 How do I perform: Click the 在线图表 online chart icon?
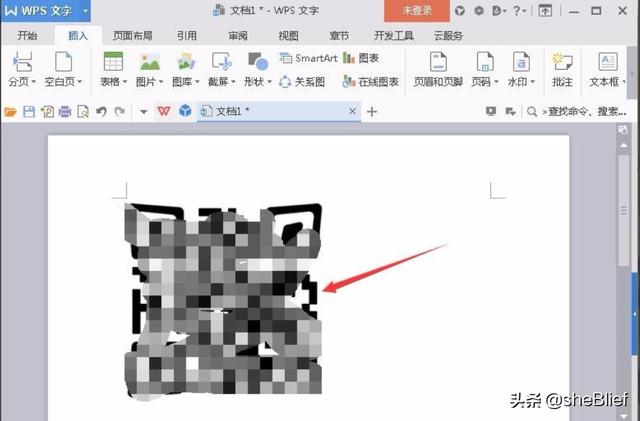pyautogui.click(x=370, y=82)
